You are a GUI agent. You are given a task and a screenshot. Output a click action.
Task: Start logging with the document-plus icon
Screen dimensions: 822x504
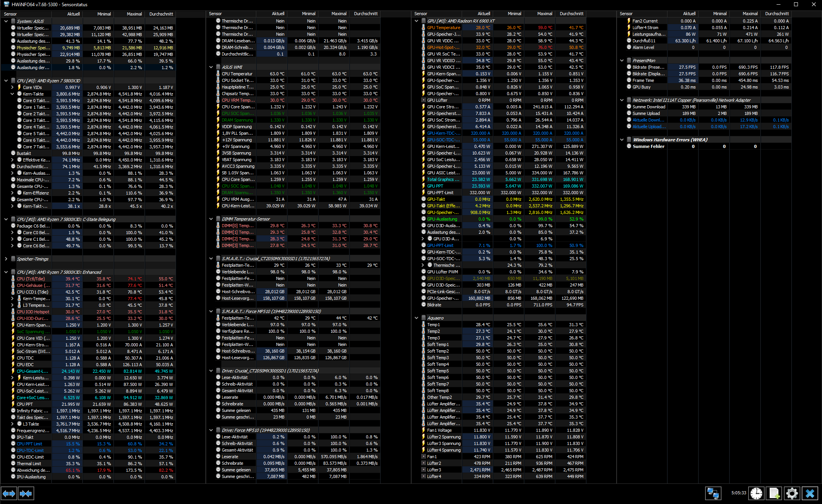(x=774, y=493)
